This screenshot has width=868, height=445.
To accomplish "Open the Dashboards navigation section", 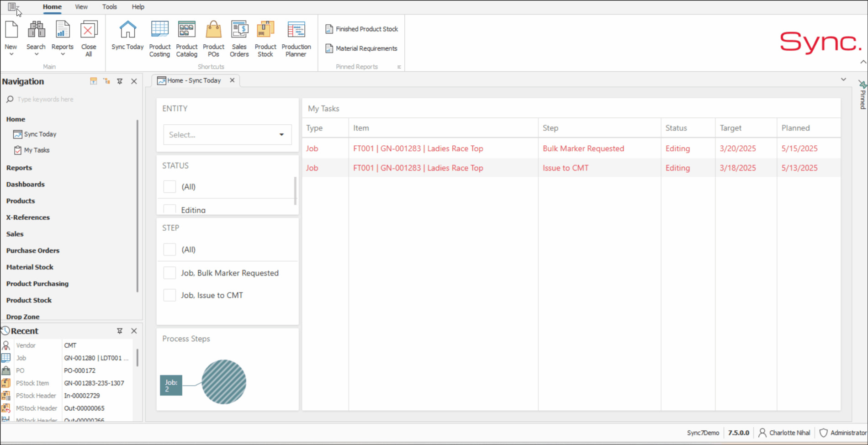I will (x=26, y=184).
